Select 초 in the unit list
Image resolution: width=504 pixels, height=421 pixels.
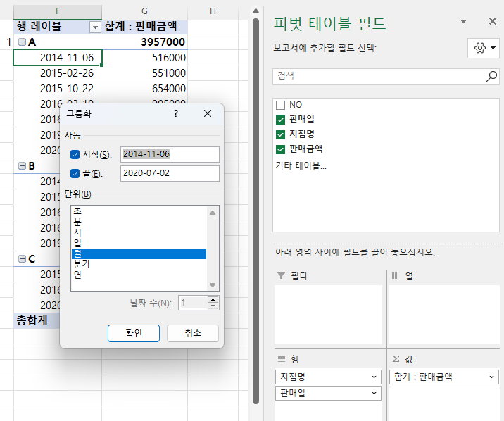139,211
